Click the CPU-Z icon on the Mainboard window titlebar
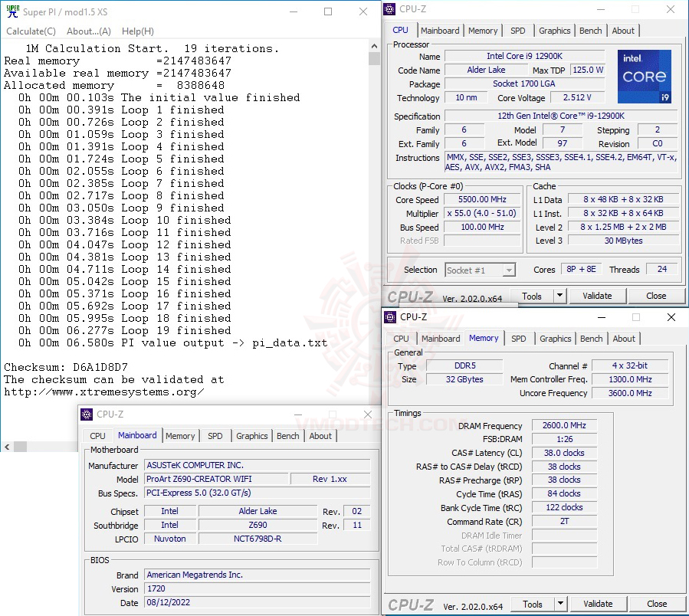The image size is (689, 616). pyautogui.click(x=86, y=414)
